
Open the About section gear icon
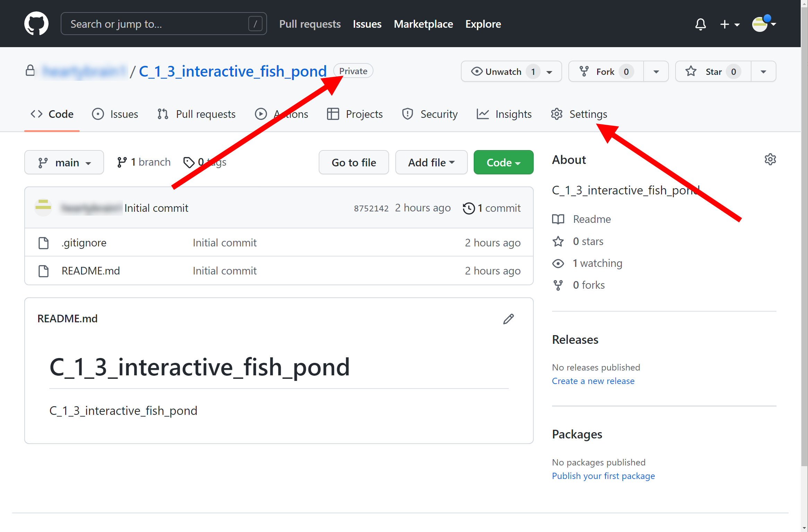pyautogui.click(x=770, y=159)
